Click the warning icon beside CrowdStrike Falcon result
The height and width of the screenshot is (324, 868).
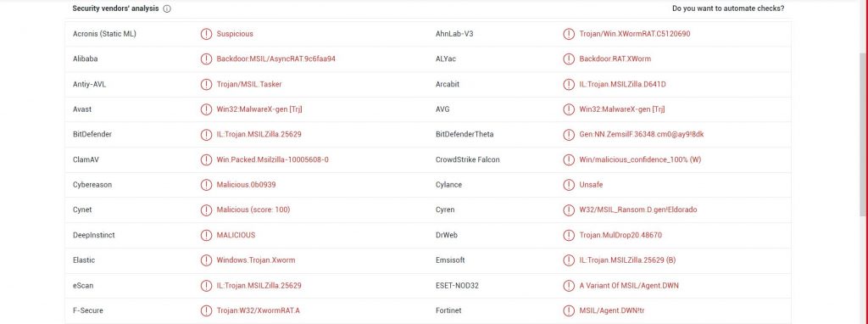coord(569,159)
